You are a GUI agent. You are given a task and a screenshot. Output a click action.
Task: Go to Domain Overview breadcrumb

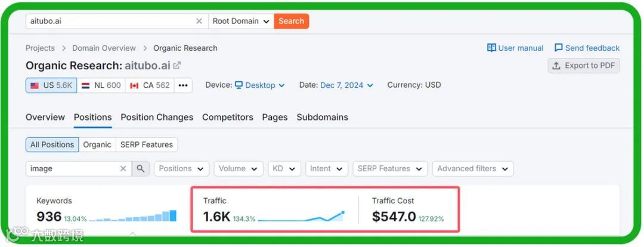[x=104, y=48]
